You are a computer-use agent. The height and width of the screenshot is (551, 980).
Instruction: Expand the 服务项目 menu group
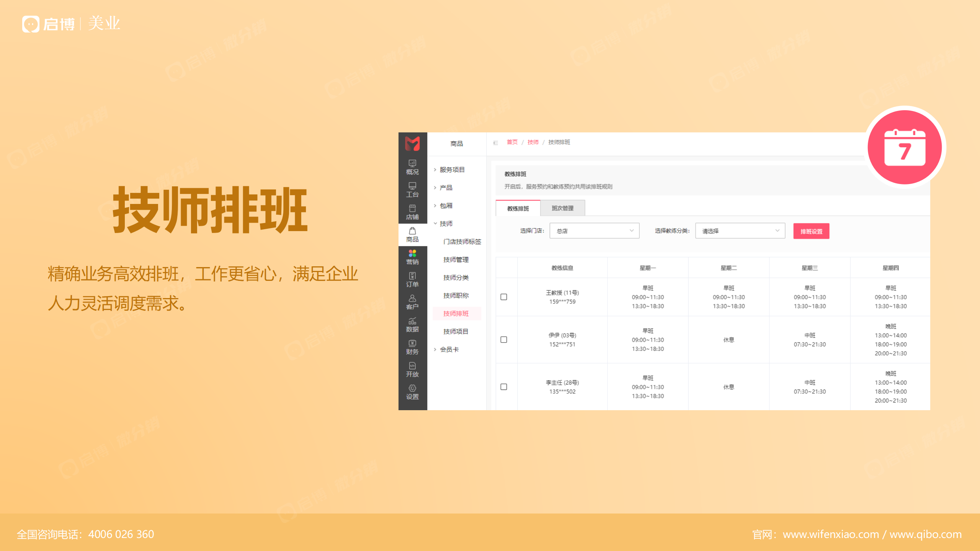(x=452, y=170)
